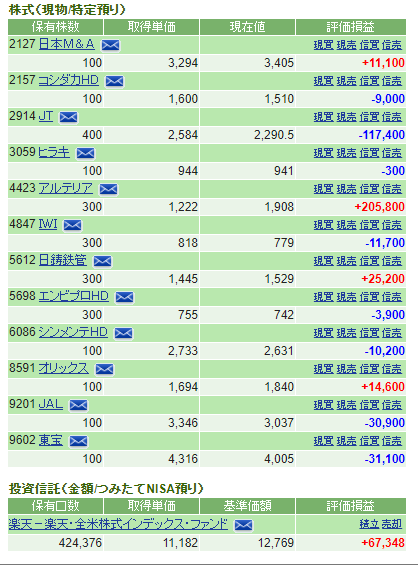418x572 pixels.
Task: Open the シンメンテHD stock link
Action: (73, 332)
